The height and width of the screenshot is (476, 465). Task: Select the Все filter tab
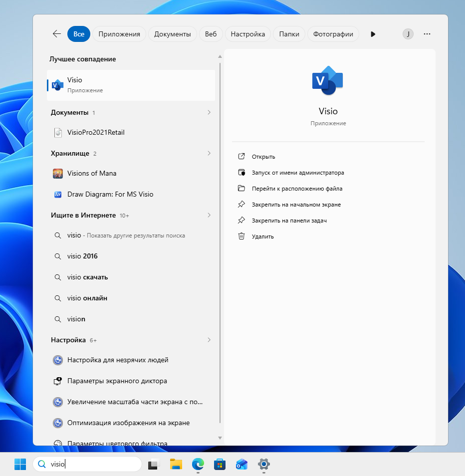click(79, 34)
